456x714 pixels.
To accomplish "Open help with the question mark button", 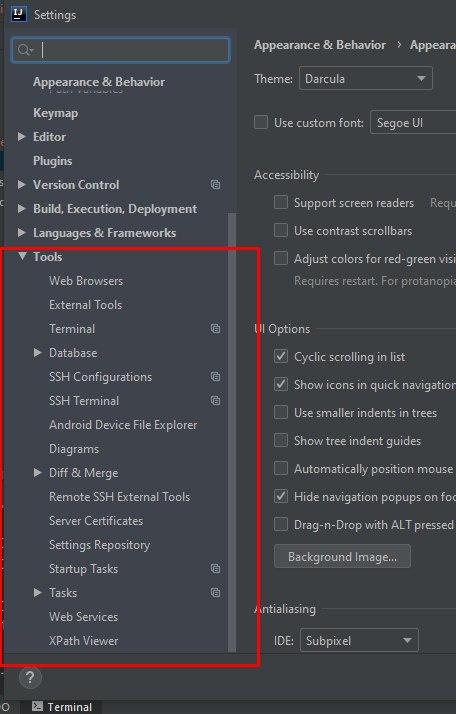I will [30, 678].
